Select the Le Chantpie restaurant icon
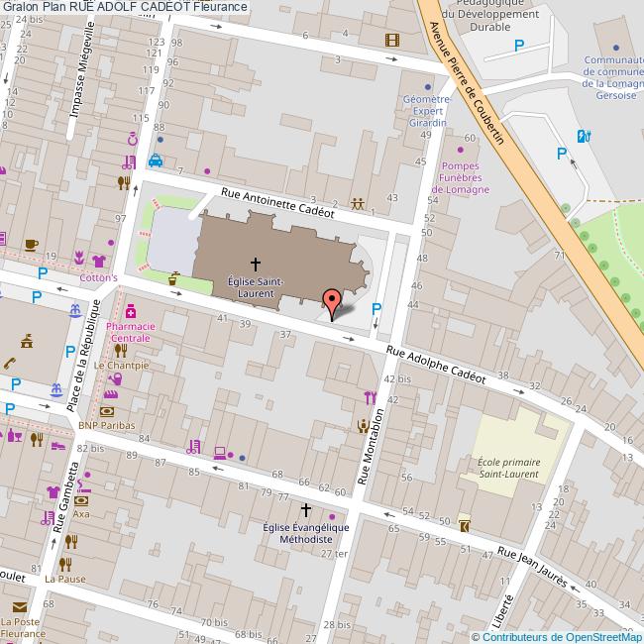The width and height of the screenshot is (644, 644). point(121,349)
